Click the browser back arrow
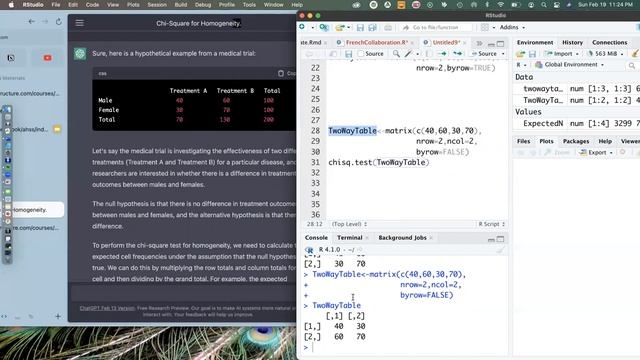This screenshot has width=640, height=360. [31, 22]
